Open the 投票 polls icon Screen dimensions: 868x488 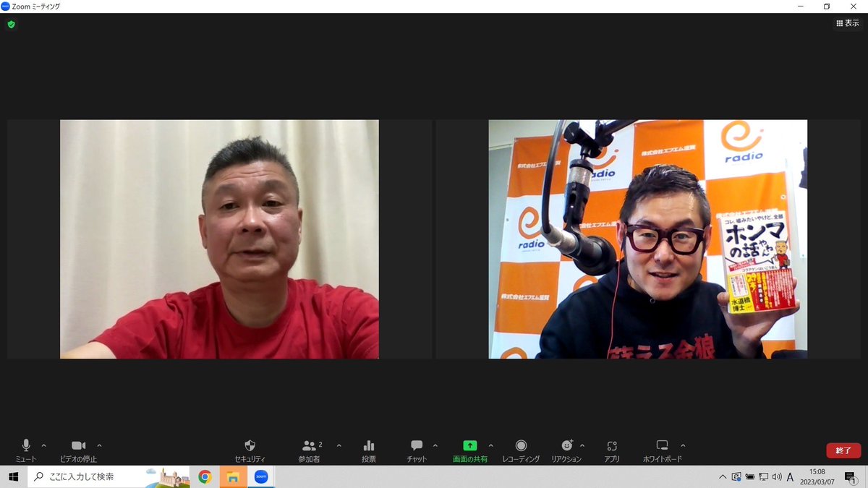pyautogui.click(x=369, y=450)
